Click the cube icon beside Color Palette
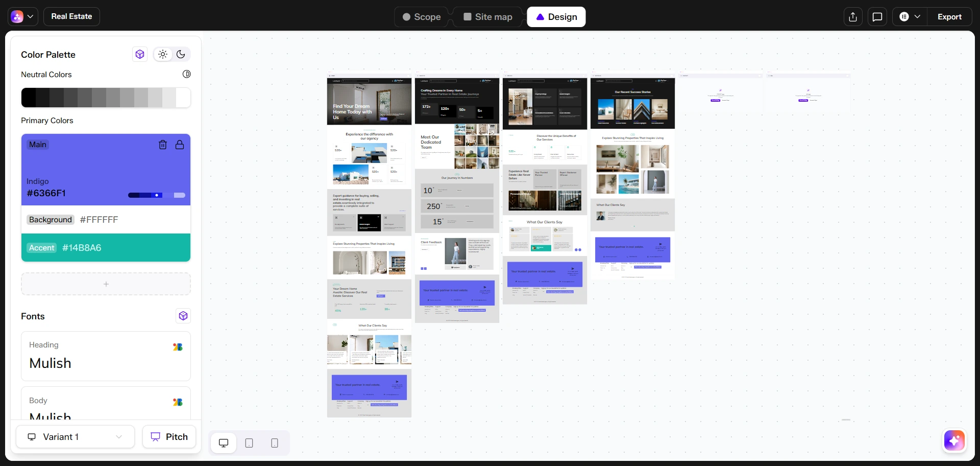980x466 pixels. [140, 54]
